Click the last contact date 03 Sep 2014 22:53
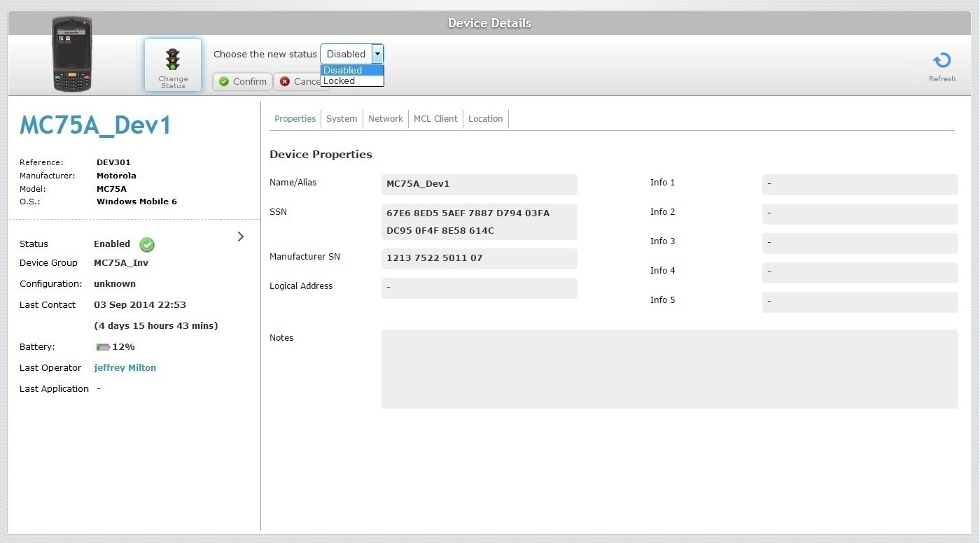Screen dimensions: 980x543 tap(140, 305)
